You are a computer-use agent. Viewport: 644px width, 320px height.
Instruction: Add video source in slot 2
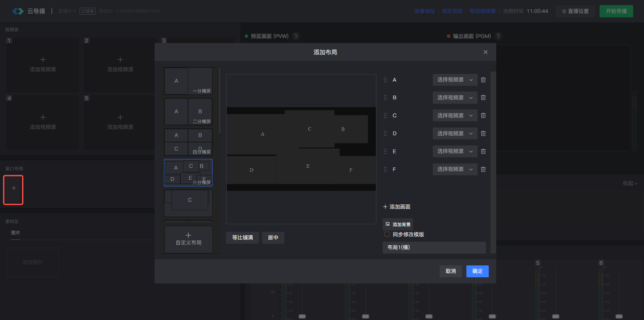(120, 65)
